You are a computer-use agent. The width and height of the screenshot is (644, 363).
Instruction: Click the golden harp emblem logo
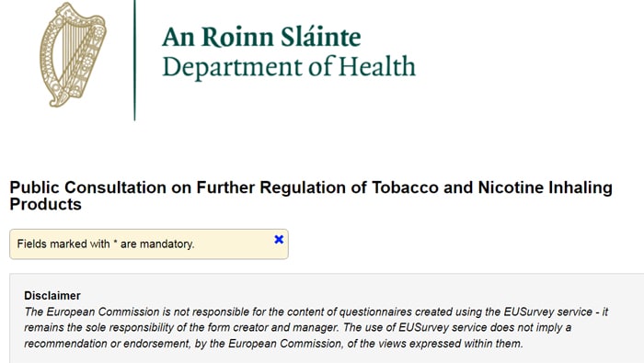(73, 55)
